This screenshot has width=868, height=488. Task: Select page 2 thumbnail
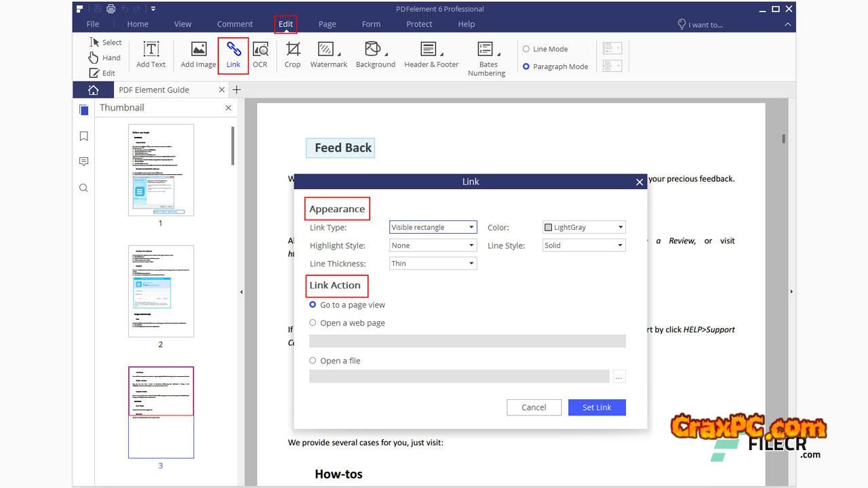coord(161,291)
